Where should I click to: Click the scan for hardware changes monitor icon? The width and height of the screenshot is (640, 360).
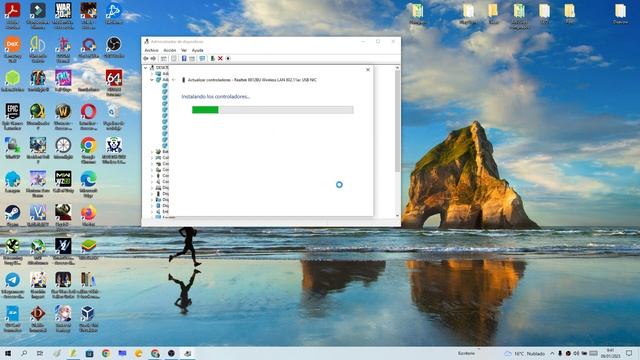pos(202,59)
